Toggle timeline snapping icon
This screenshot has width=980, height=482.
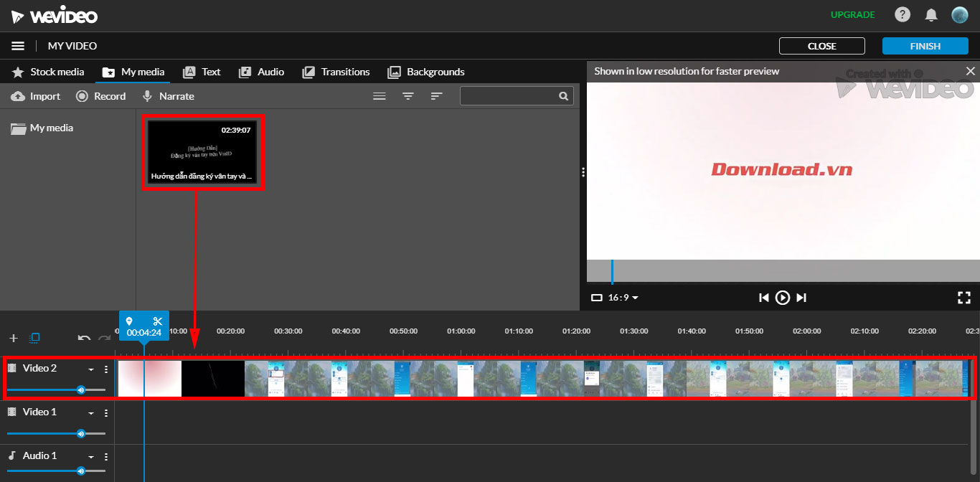34,338
